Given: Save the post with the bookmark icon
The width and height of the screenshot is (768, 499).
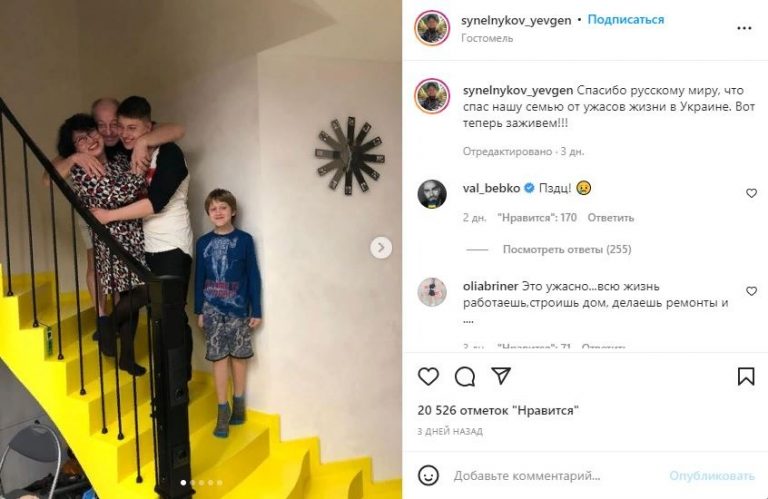Looking at the screenshot, I should [746, 376].
